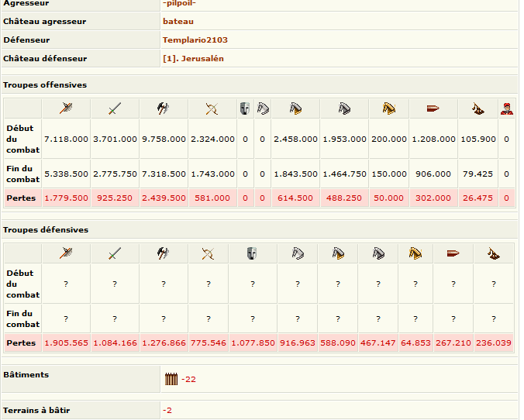Click the sword icon in Troupes défensives
Viewport: 524px width, 420px height.
pos(115,253)
